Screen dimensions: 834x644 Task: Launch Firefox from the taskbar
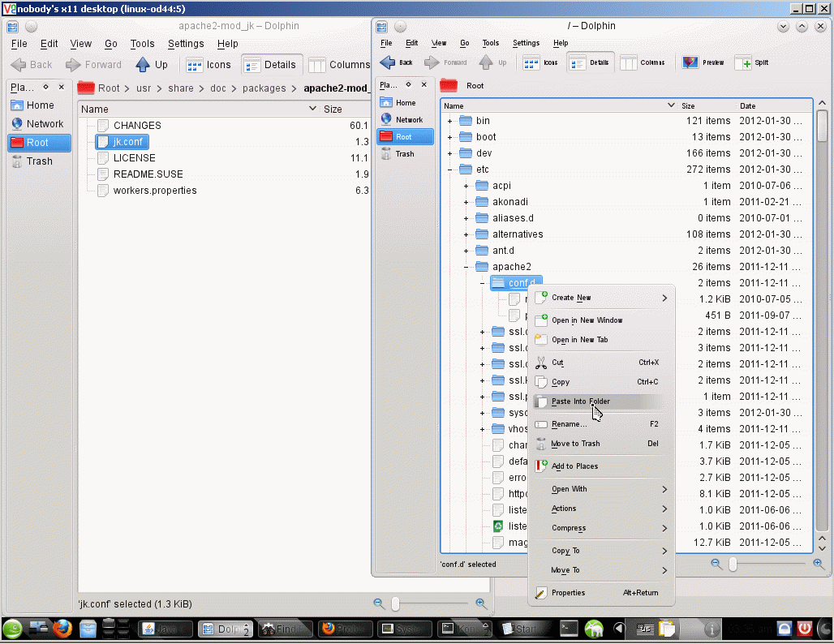(62, 629)
